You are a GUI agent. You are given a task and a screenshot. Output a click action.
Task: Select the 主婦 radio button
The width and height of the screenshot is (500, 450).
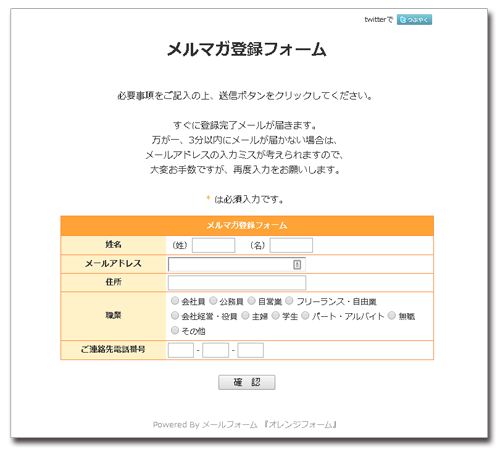click(245, 315)
